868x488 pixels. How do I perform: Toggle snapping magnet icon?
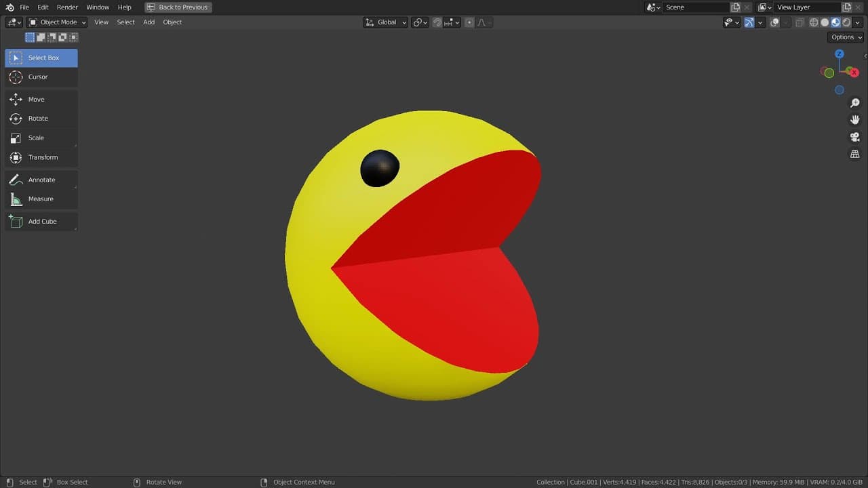pos(437,22)
